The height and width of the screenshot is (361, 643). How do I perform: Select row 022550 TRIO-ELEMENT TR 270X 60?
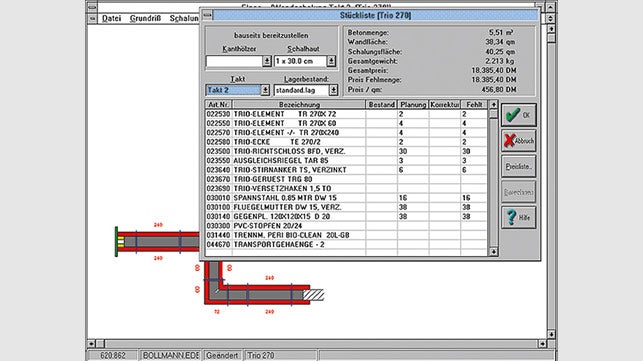[346, 123]
